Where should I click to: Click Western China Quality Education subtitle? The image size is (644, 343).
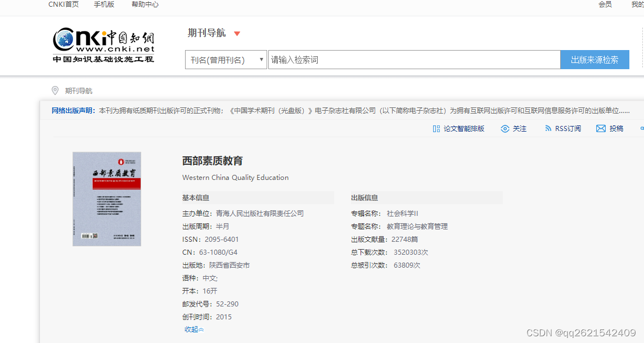pyautogui.click(x=235, y=178)
